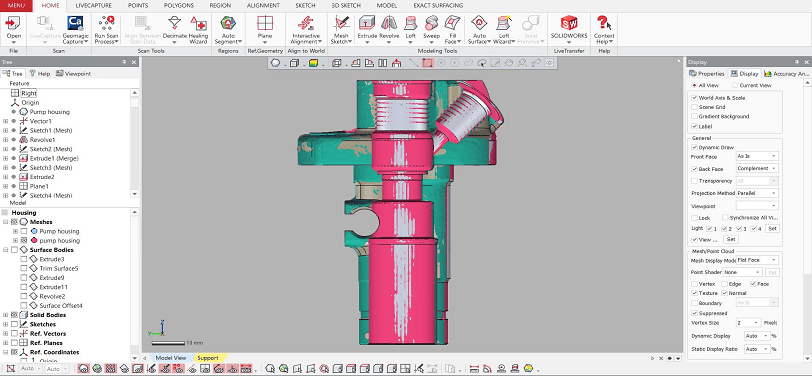Expand the Revolve1 feature node

pyautogui.click(x=6, y=140)
